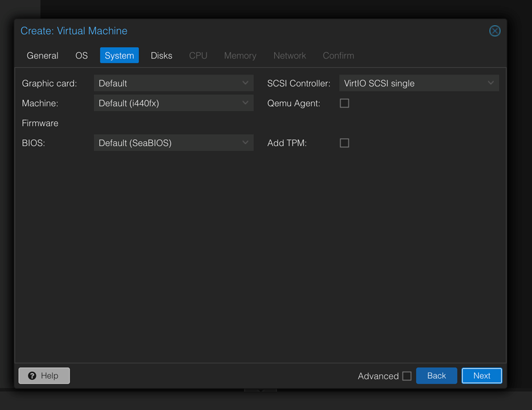532x410 pixels.
Task: Click the BIOS label
Action: [x=34, y=143]
